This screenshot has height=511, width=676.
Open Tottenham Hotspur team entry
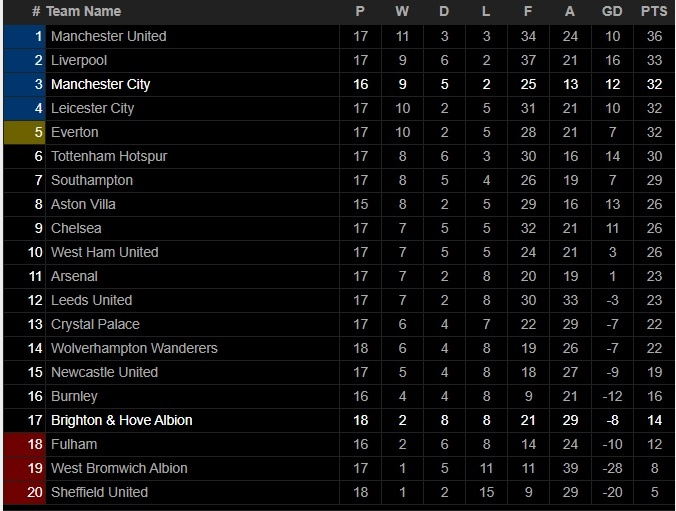(109, 156)
